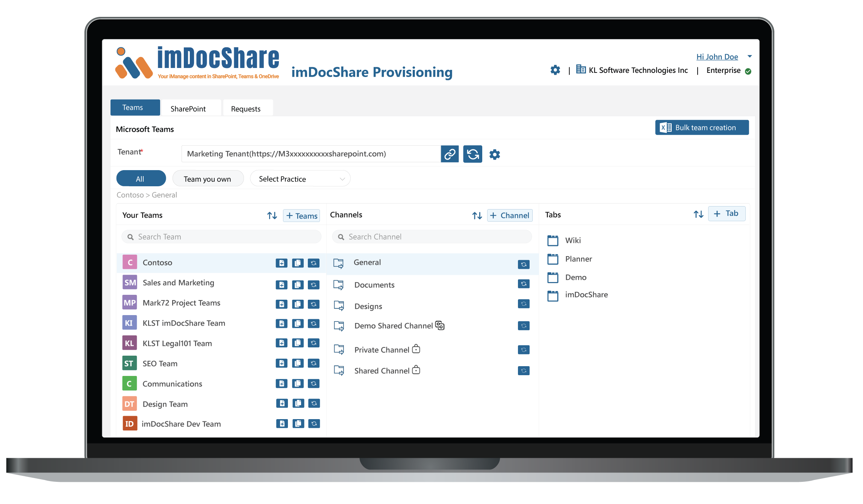The height and width of the screenshot is (504, 863).
Task: Click add icon for Contoso team
Action: click(x=282, y=263)
